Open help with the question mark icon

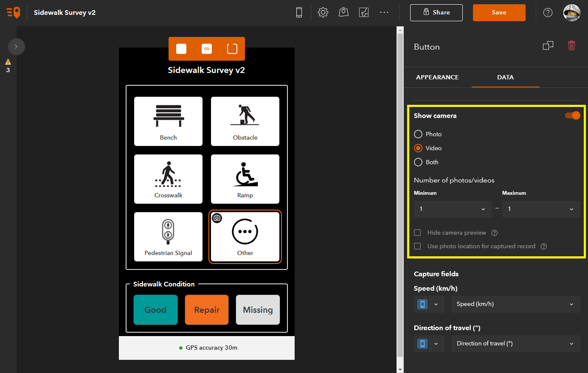pos(548,12)
